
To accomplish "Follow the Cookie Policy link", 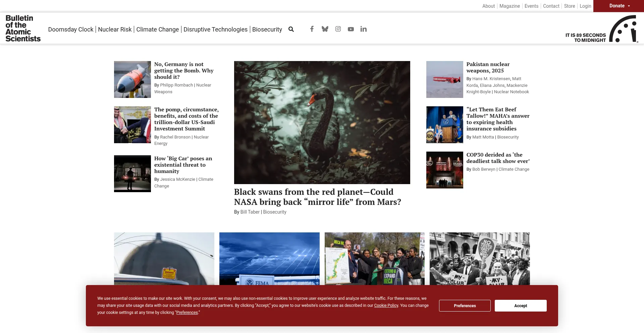I will [x=386, y=306].
